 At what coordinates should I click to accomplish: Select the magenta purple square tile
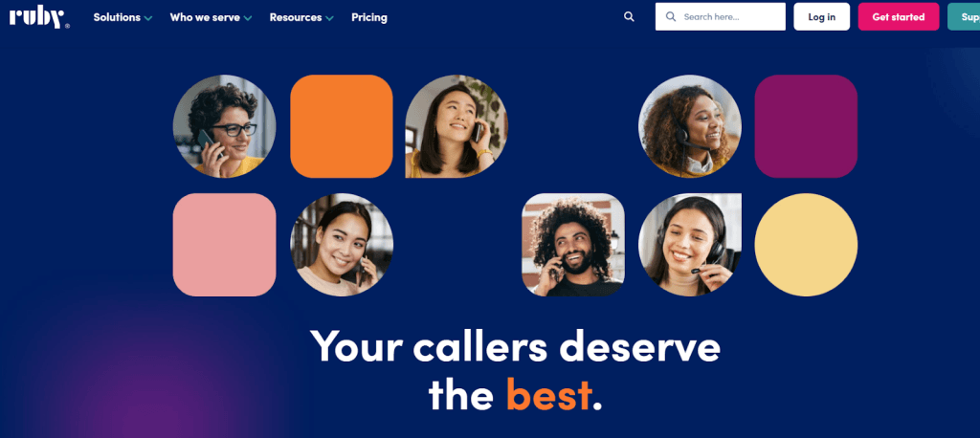[x=806, y=126]
